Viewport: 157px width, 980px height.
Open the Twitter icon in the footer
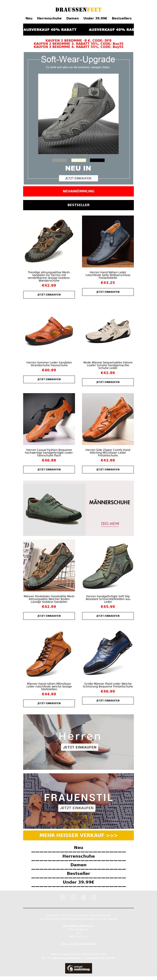pos(73,897)
